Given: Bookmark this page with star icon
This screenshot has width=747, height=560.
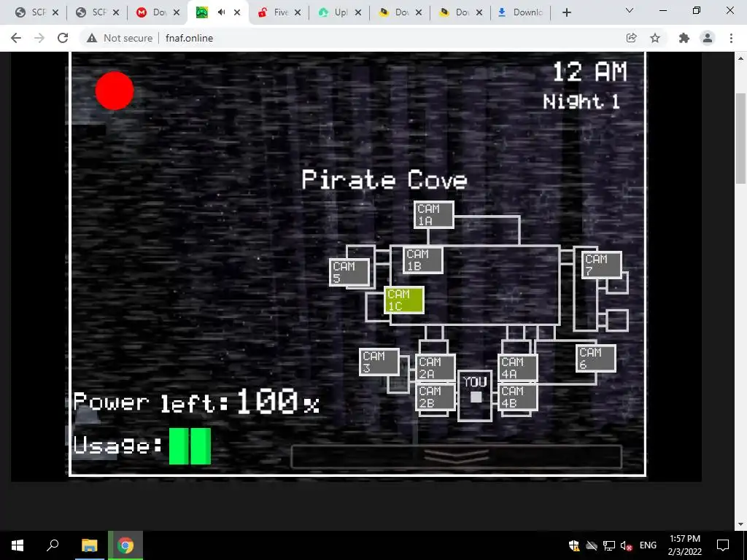Looking at the screenshot, I should (655, 38).
